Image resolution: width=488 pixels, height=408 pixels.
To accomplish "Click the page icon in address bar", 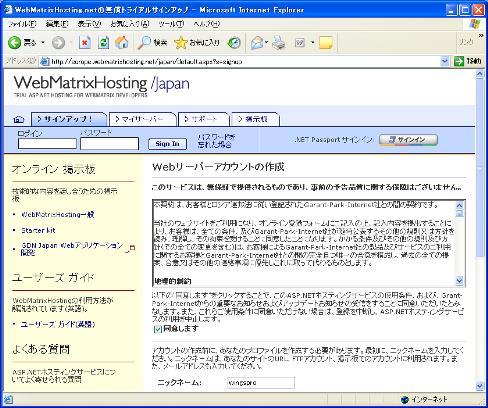I will point(44,61).
